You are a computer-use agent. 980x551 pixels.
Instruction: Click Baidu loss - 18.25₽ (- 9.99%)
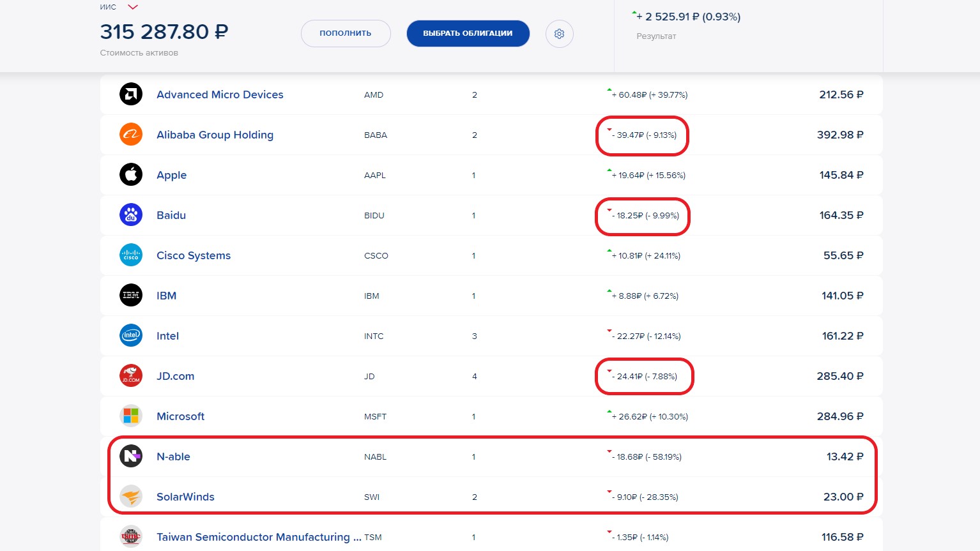click(x=645, y=216)
